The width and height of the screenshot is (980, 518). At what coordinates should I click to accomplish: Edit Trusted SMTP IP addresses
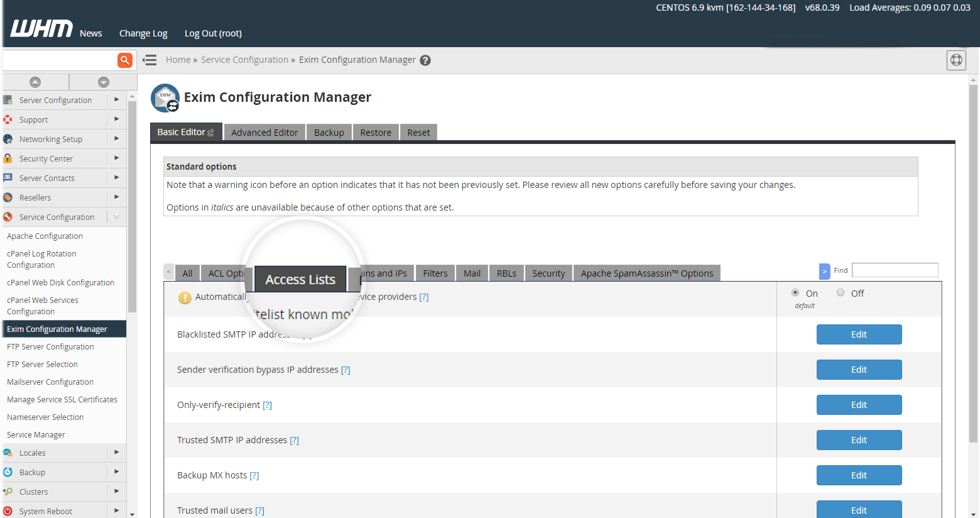tap(859, 440)
